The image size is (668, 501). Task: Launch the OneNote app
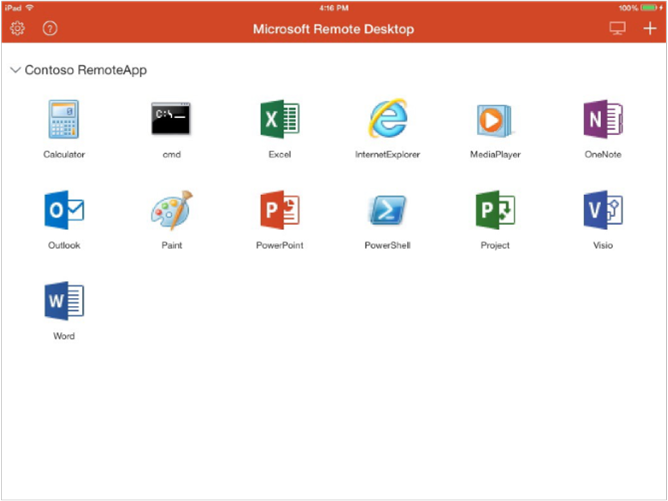pyautogui.click(x=603, y=119)
